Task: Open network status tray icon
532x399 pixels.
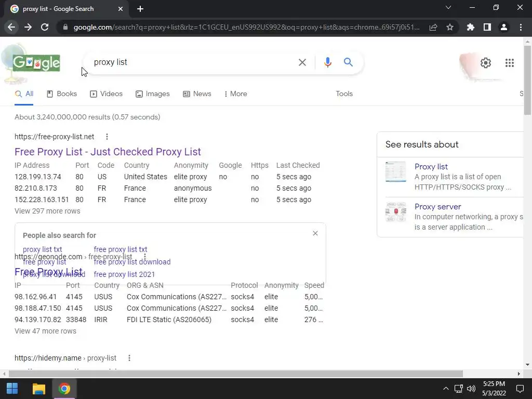Action: pos(458,389)
